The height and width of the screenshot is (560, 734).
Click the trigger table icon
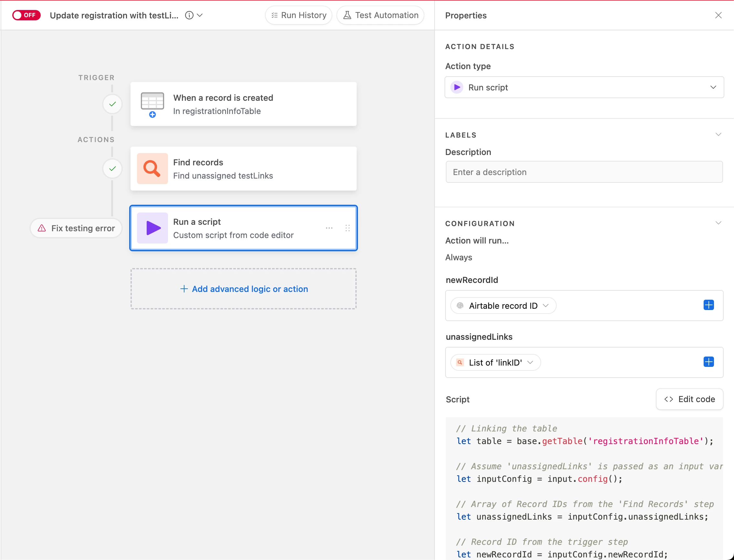(152, 102)
